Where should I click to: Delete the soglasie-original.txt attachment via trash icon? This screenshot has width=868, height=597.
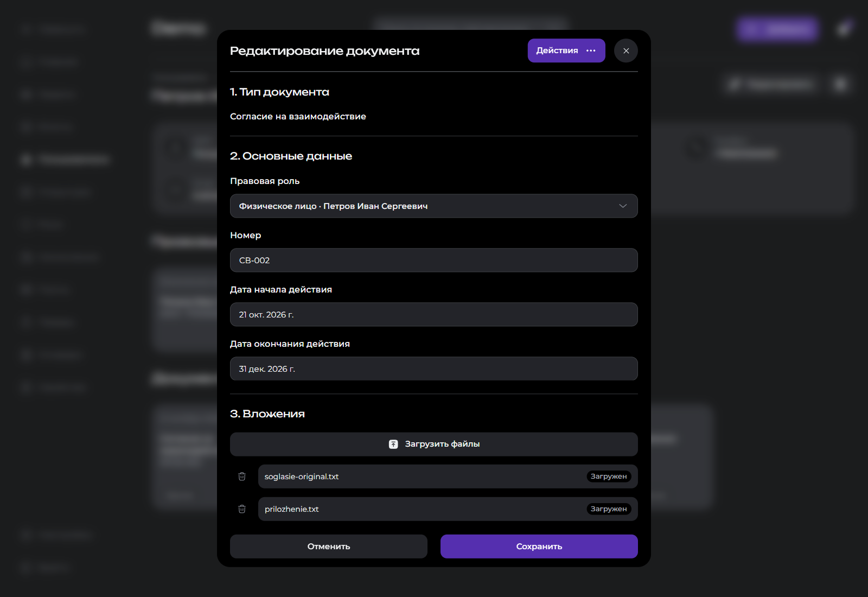242,477
